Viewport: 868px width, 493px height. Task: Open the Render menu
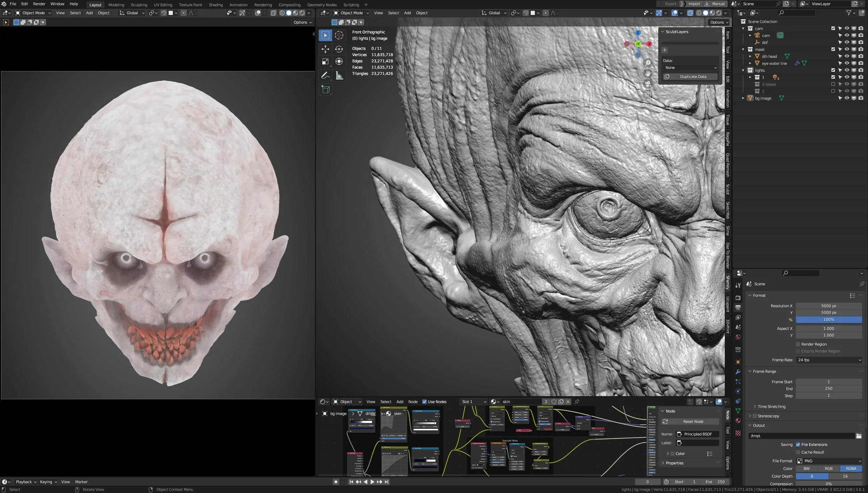tap(39, 4)
